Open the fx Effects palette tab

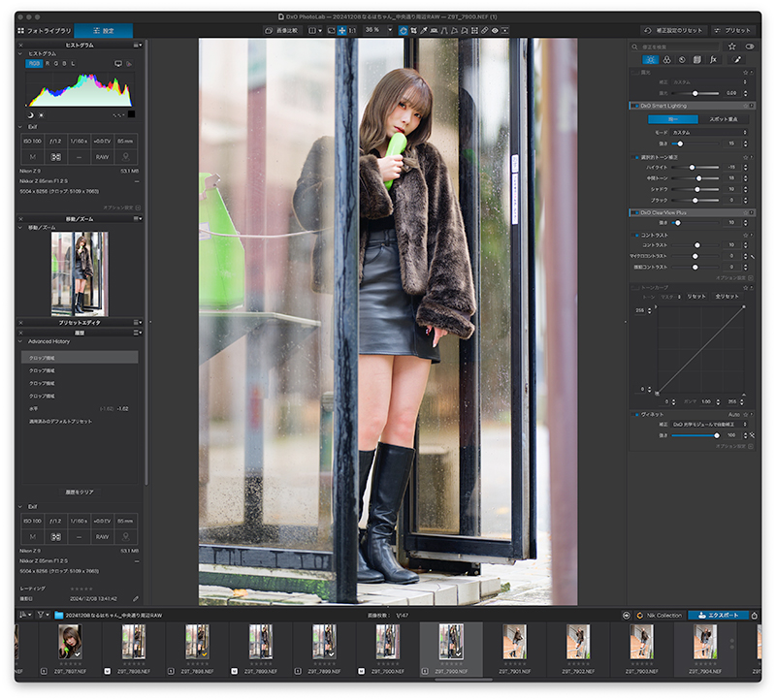pos(713,59)
